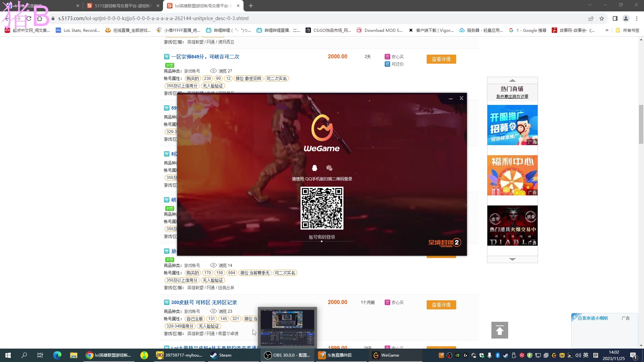Open a new browser tab
This screenshot has height=362, width=644.
[251, 6]
